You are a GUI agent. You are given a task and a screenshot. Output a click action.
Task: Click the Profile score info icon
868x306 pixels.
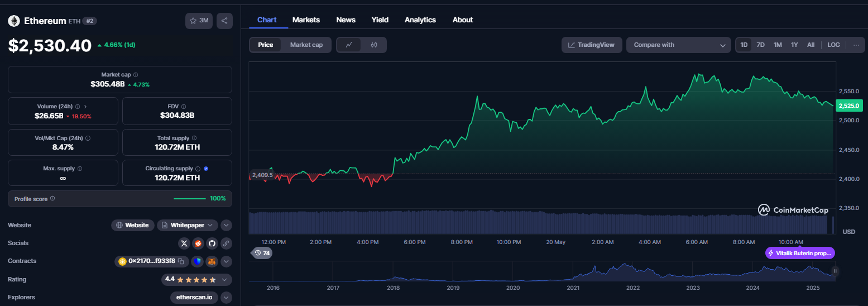(x=52, y=198)
